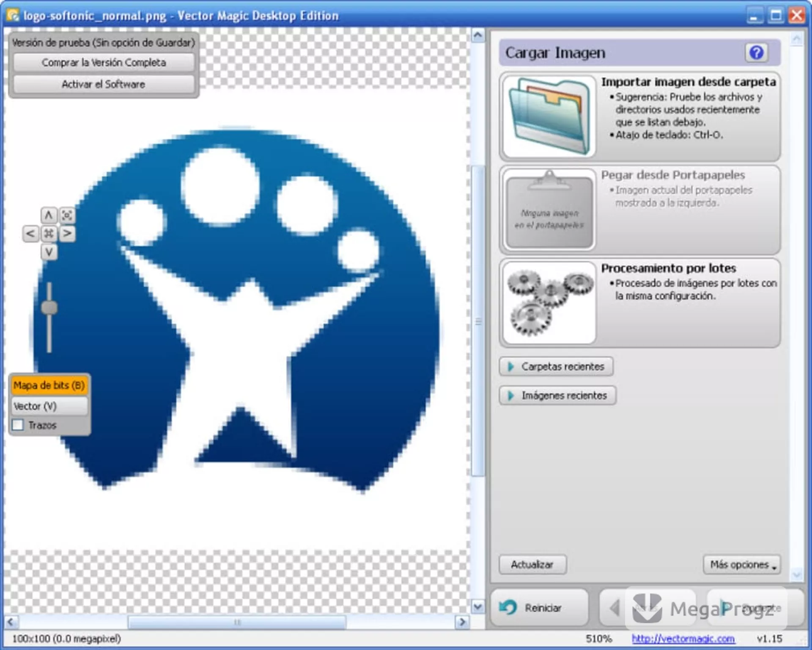Screen dimensions: 812x650
Task: Expand Imágenes recientes
Action: (x=557, y=396)
